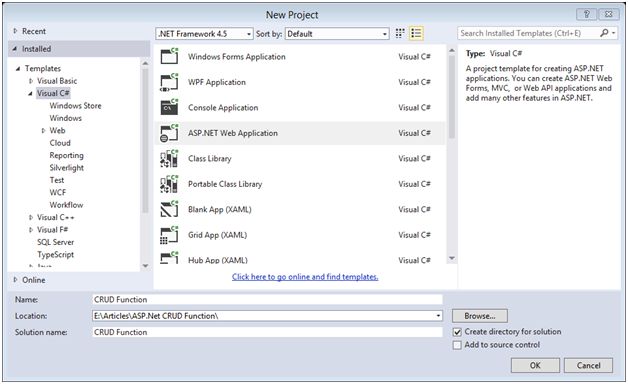Select the Blank App (XAML) template icon
628x384 pixels.
click(169, 209)
